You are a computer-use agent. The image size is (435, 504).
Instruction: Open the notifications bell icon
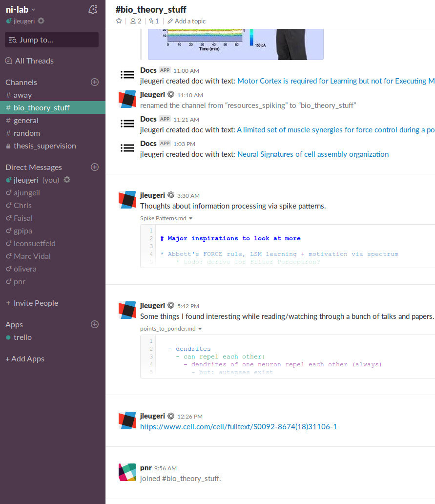coord(93,9)
